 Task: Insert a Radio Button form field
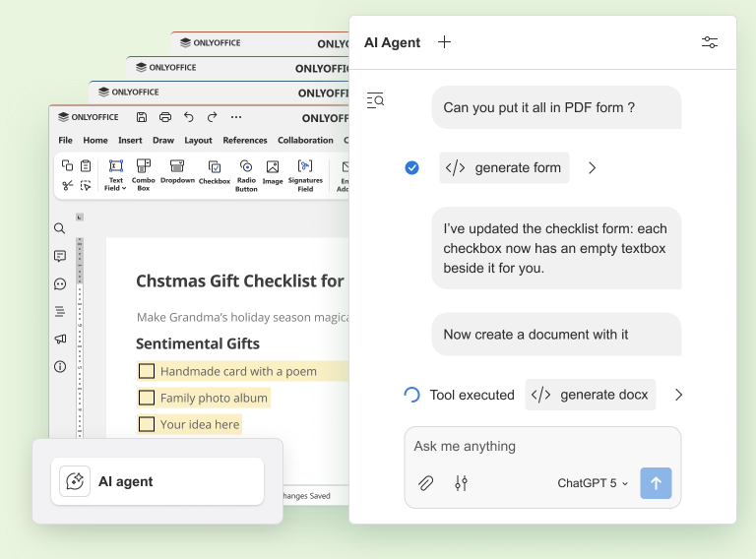coord(246,174)
